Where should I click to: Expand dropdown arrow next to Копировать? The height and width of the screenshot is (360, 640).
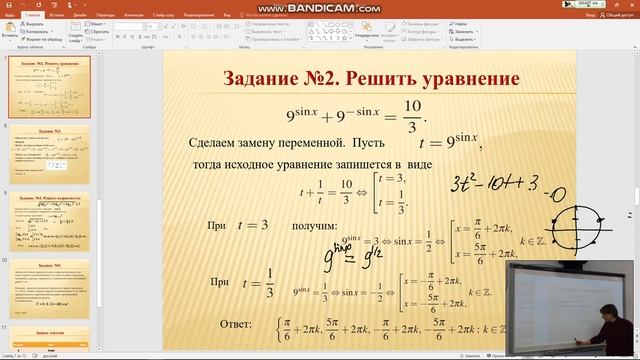click(x=52, y=31)
